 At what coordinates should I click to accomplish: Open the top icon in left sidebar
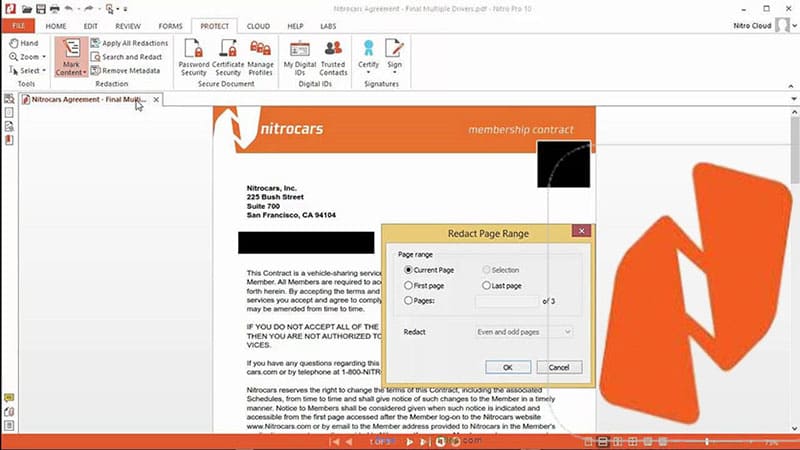click(x=9, y=99)
